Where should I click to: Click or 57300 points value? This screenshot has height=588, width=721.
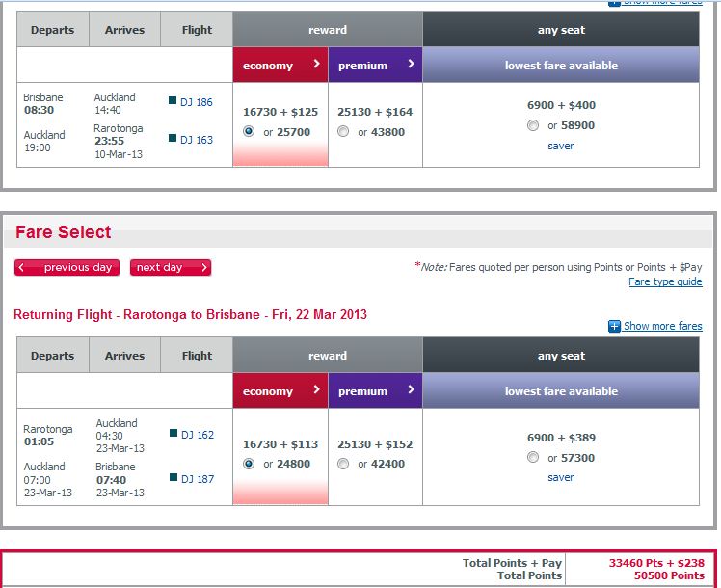point(571,458)
